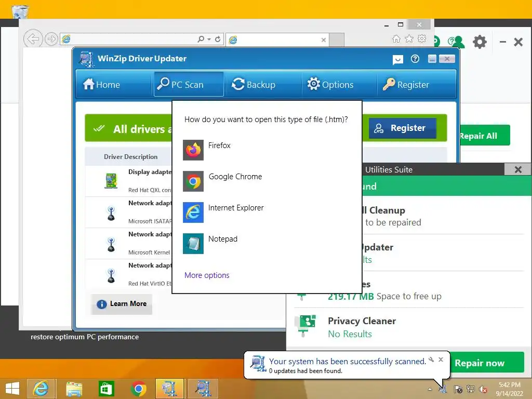
Task: Select the Display adapter icon in driver list
Action: coord(111,181)
